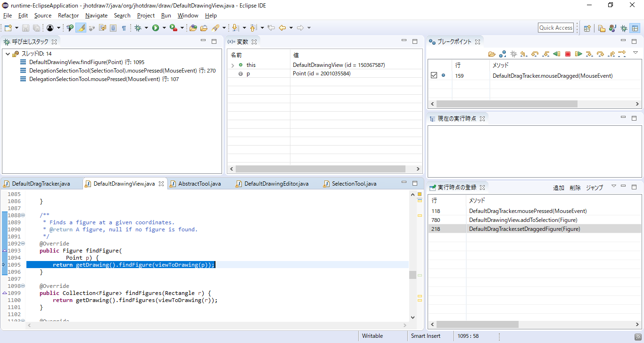The width and height of the screenshot is (644, 343).
Task: Open the Navigate menu
Action: [x=96, y=16]
